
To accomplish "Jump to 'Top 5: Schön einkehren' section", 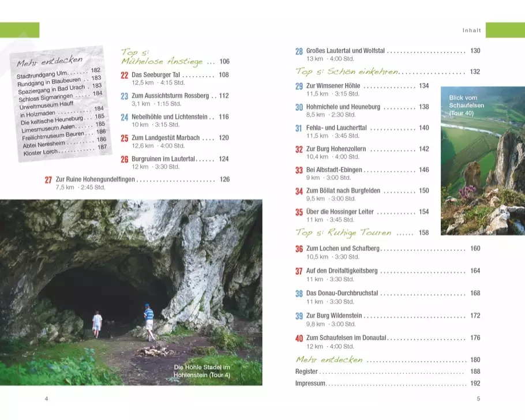I will coord(347,72).
